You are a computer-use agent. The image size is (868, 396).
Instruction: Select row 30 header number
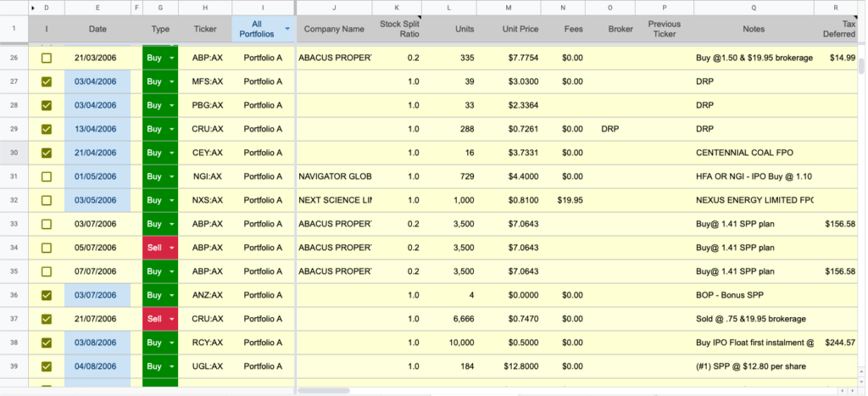[14, 153]
